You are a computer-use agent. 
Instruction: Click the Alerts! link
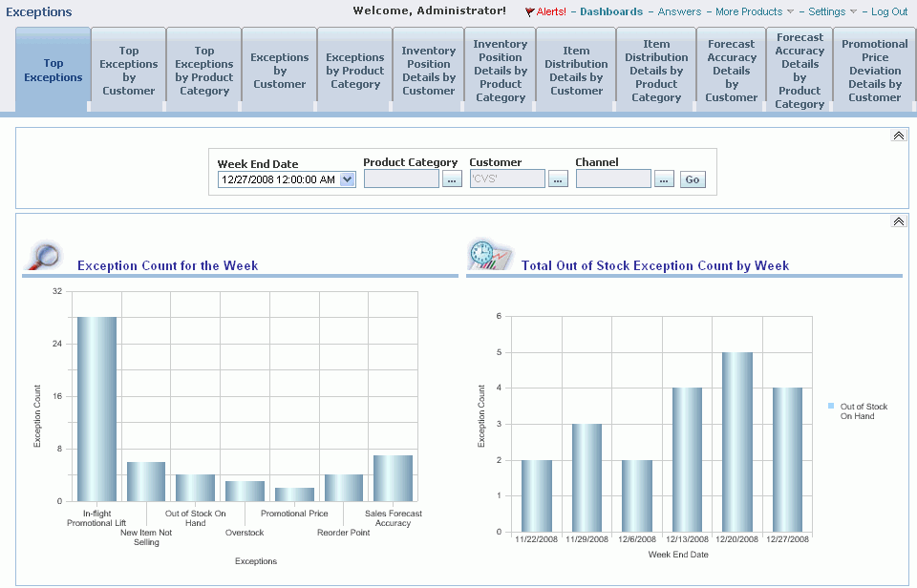[551, 11]
